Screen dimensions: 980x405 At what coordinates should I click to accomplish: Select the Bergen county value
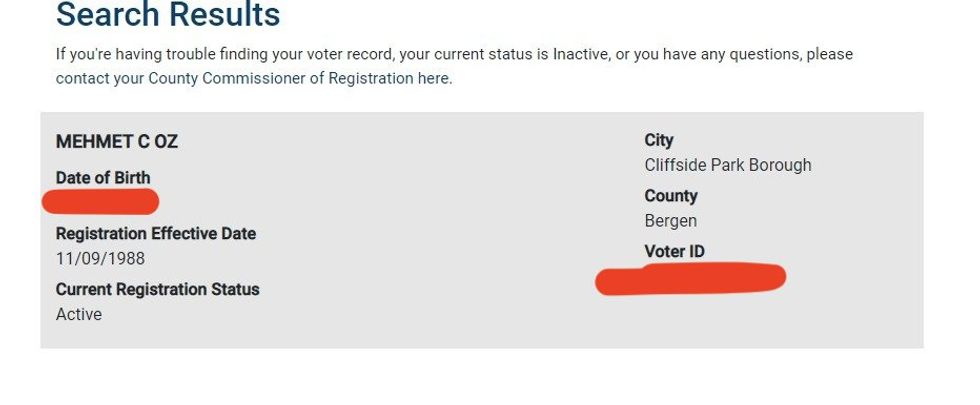(671, 221)
